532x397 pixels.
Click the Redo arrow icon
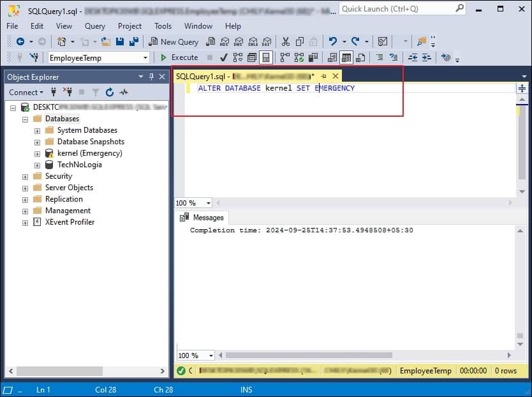(x=355, y=41)
